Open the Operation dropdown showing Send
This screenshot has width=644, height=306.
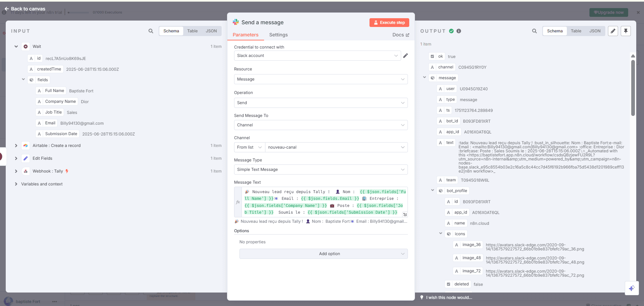click(321, 103)
